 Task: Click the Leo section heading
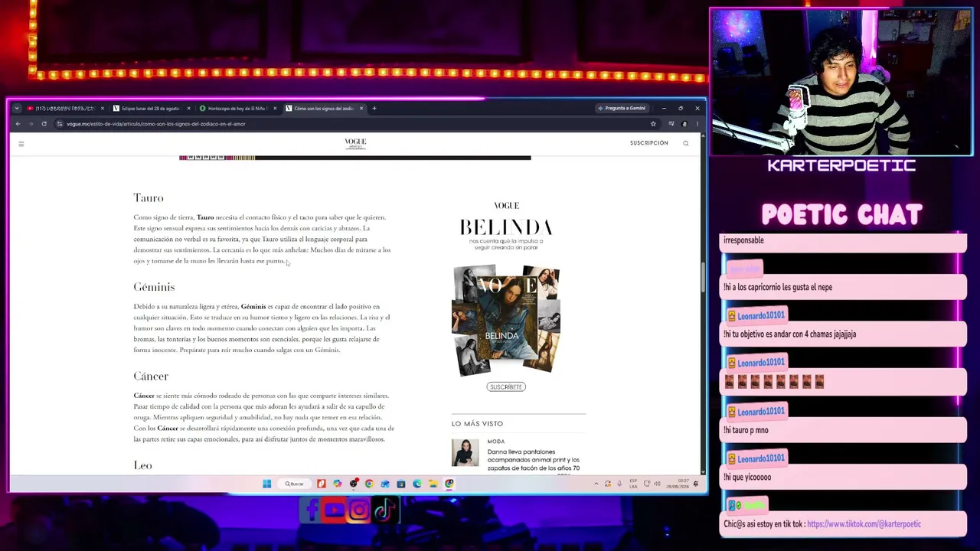[142, 465]
